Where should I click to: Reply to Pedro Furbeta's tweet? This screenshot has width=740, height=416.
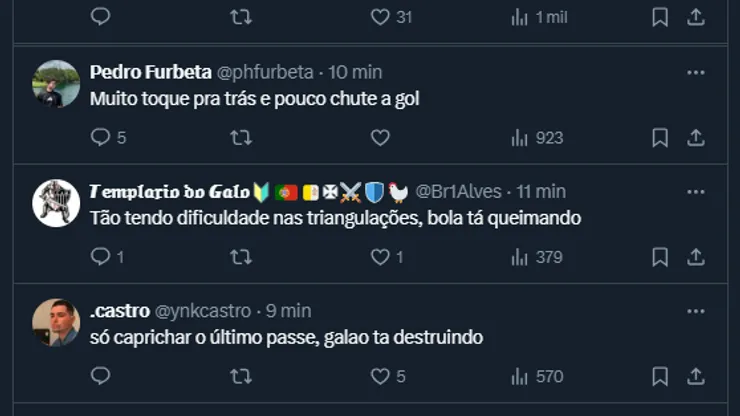point(100,138)
